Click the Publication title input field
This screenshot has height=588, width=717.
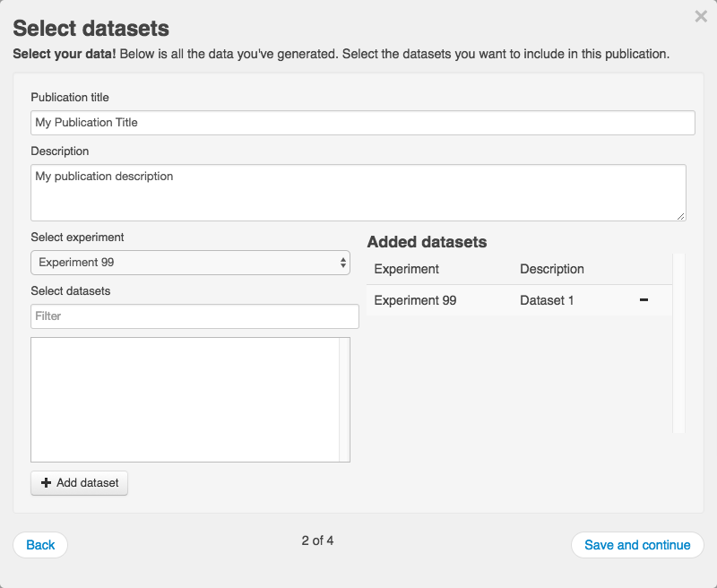pyautogui.click(x=363, y=123)
